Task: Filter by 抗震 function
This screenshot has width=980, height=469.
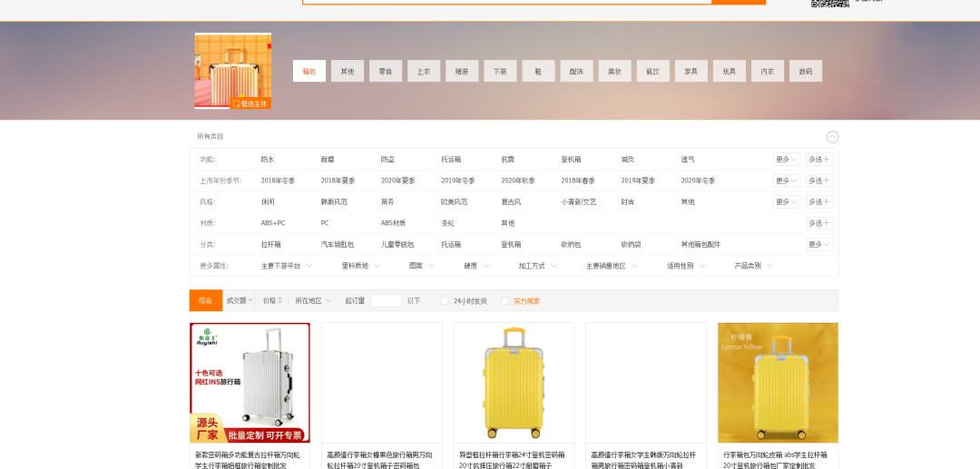Action: (x=507, y=160)
